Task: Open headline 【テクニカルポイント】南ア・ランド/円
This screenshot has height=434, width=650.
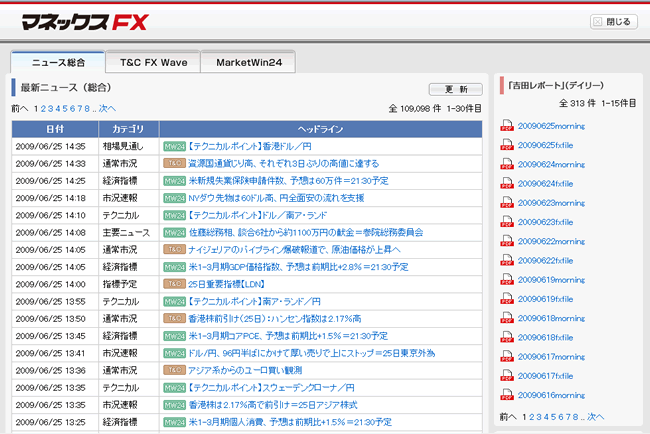Action: (254, 301)
